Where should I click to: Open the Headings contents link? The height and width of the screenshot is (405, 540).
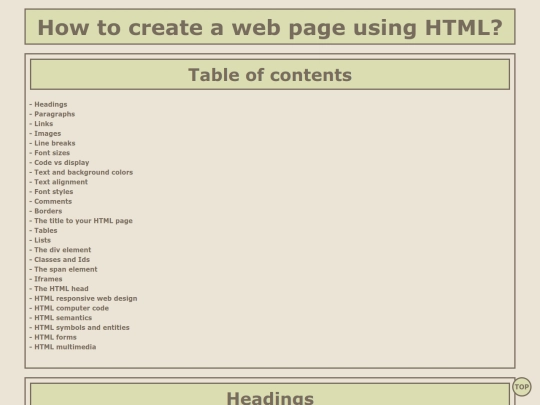pos(51,104)
